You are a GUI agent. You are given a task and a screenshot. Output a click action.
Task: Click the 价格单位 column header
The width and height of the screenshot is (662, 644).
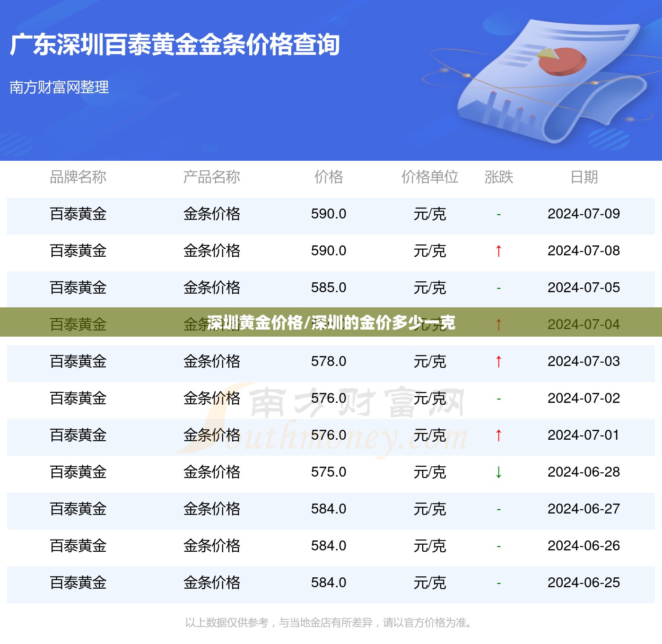click(x=430, y=177)
